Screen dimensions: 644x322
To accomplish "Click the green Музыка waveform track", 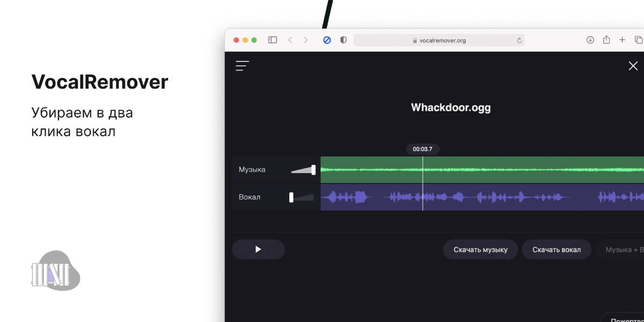I will pos(482,170).
